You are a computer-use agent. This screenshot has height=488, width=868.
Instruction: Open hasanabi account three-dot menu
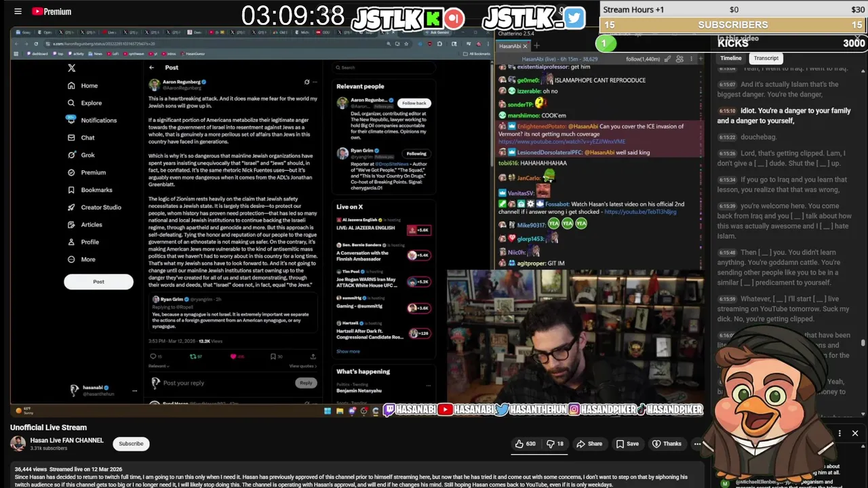coord(134,390)
